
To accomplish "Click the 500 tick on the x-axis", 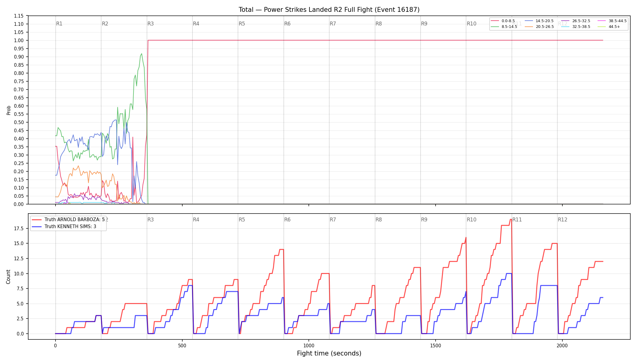I will (x=182, y=345).
